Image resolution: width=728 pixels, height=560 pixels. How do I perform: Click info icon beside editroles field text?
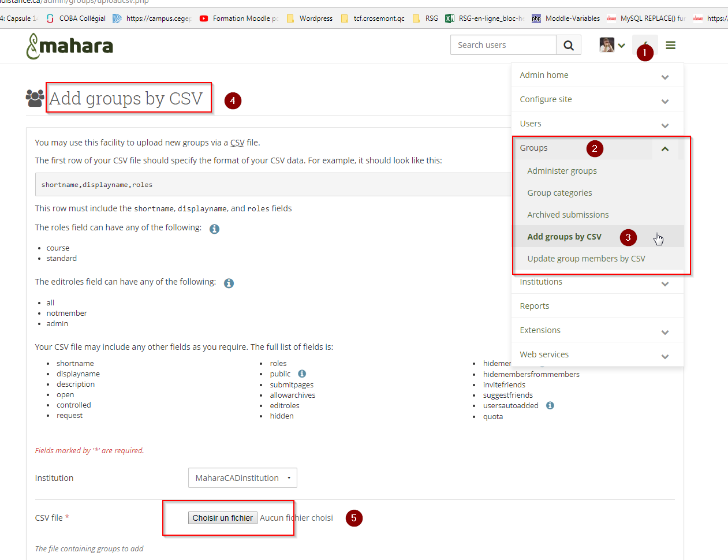[229, 283]
